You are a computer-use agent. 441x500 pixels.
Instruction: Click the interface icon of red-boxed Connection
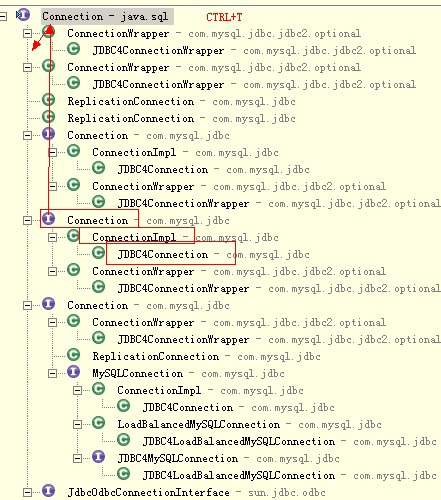point(49,219)
